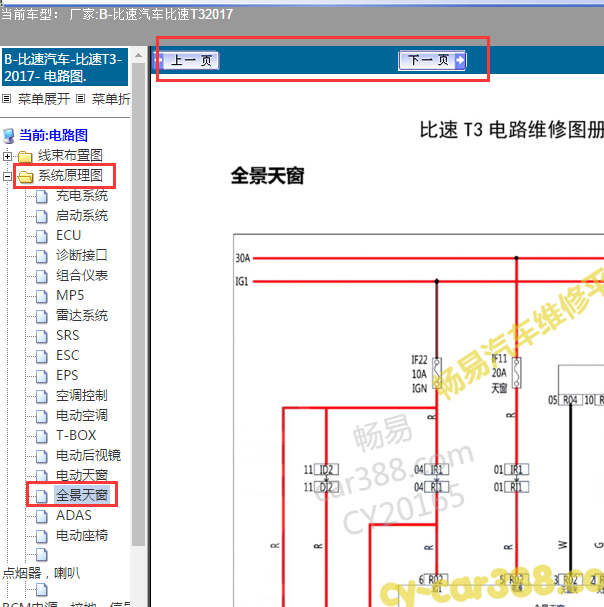Open the 组合仪表 diagram
The width and height of the screenshot is (604, 607).
point(82,276)
